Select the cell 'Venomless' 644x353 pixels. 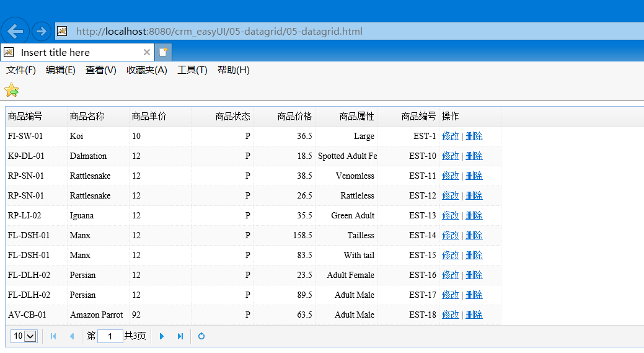(346, 176)
